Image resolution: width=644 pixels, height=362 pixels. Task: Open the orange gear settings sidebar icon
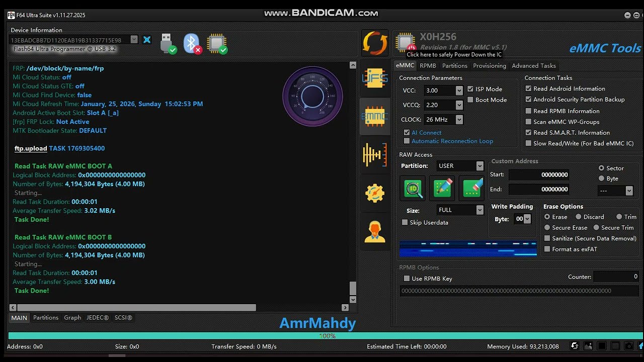coord(375,193)
